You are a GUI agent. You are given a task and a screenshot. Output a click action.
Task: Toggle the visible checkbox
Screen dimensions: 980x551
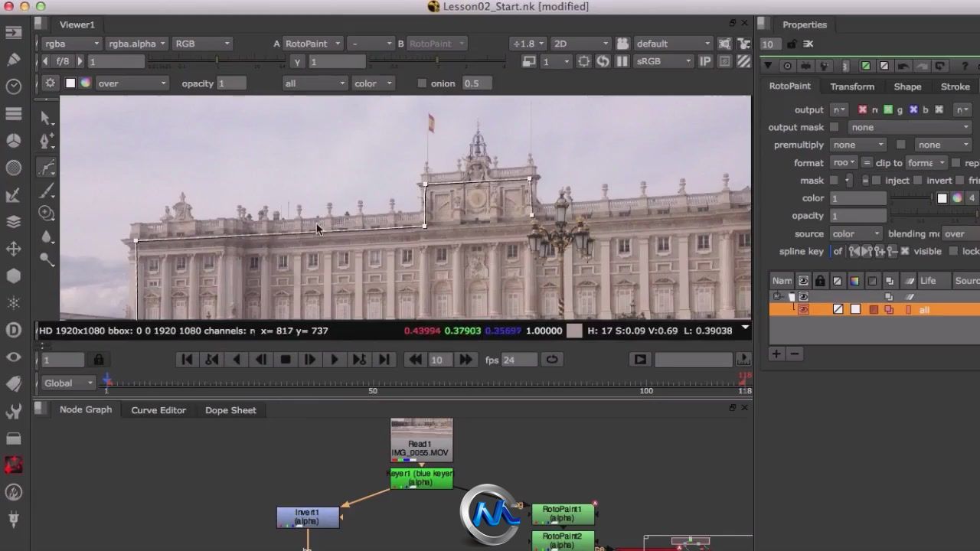pyautogui.click(x=905, y=251)
